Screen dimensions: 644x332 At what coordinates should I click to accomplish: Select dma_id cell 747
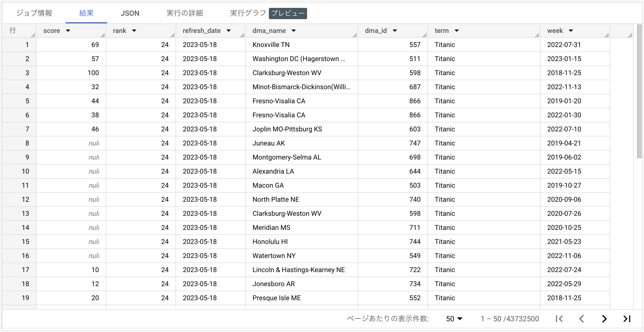point(393,143)
